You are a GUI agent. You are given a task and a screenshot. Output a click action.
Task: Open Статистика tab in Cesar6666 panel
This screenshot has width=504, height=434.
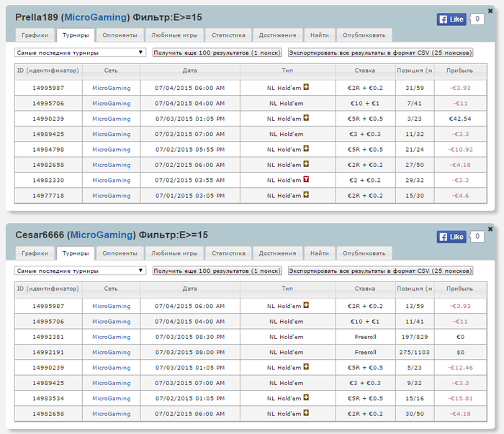(x=228, y=253)
